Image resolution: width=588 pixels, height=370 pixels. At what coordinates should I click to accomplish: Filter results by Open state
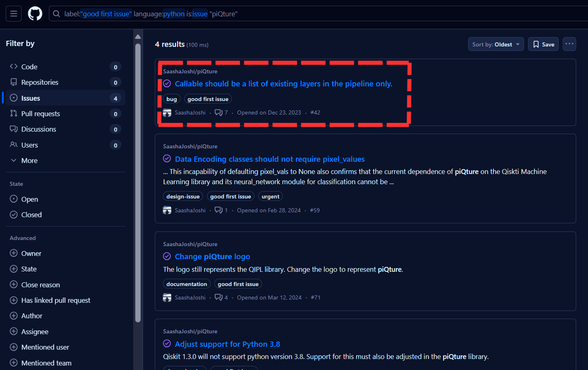[x=29, y=199]
